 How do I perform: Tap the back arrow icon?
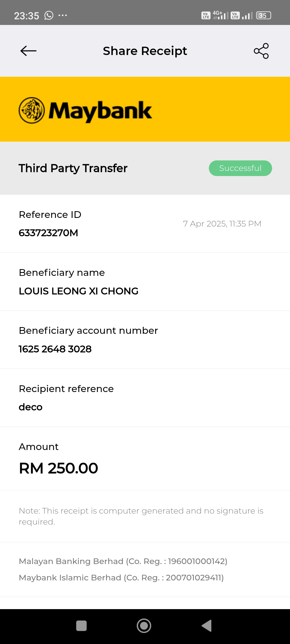click(x=28, y=51)
